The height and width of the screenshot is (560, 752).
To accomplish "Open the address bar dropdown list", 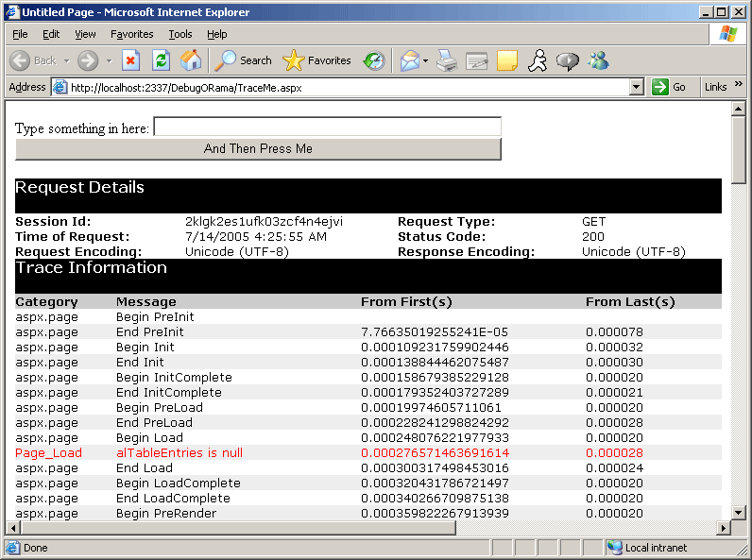I will tap(637, 87).
